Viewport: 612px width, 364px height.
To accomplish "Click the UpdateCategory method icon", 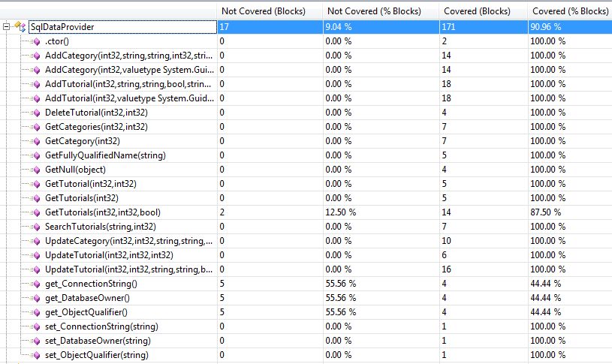I will click(x=36, y=242).
